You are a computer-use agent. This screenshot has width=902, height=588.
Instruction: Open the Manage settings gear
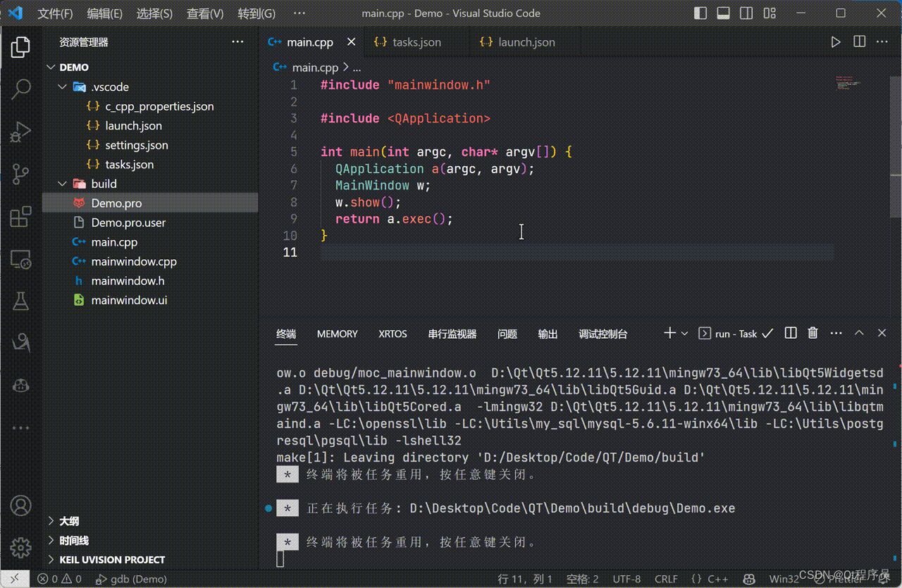20,549
